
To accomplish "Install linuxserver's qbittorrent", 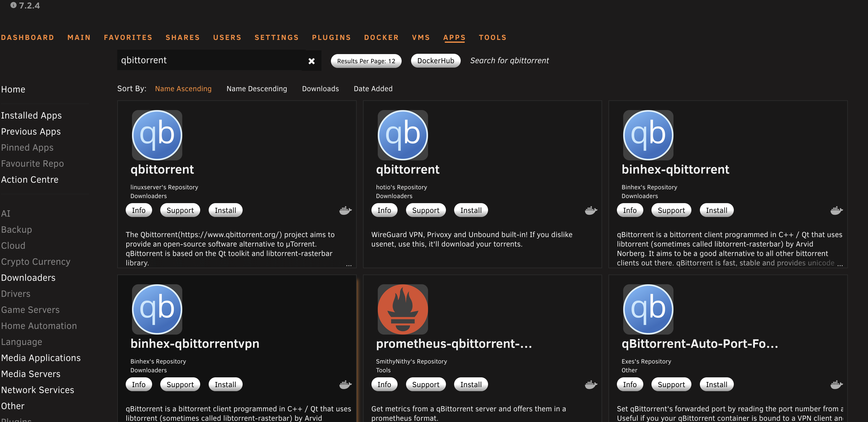I will (225, 210).
